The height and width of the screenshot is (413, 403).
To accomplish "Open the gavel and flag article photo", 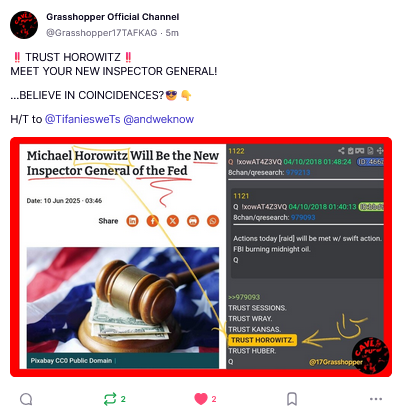I will coord(123,300).
